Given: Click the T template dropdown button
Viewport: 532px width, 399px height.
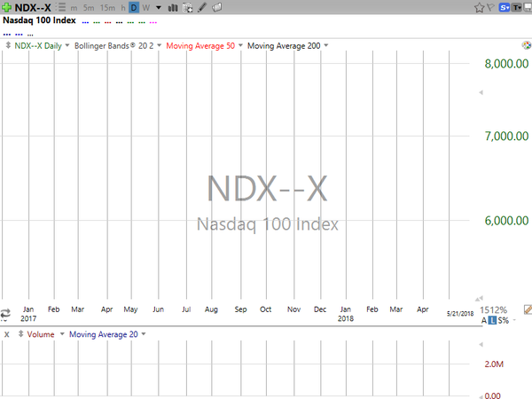Looking at the screenshot, I should pos(516,7).
